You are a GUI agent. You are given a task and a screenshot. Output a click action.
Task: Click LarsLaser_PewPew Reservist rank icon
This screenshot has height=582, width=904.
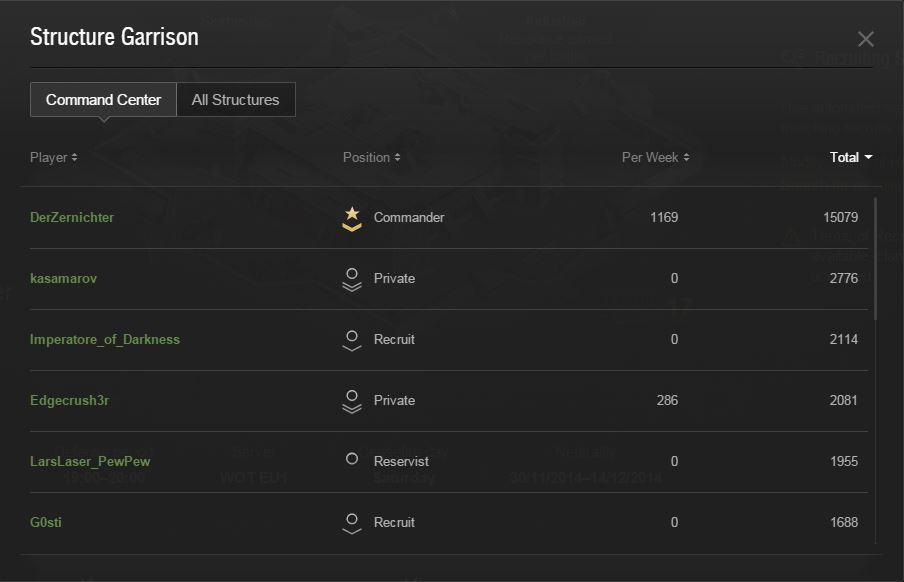click(x=351, y=459)
